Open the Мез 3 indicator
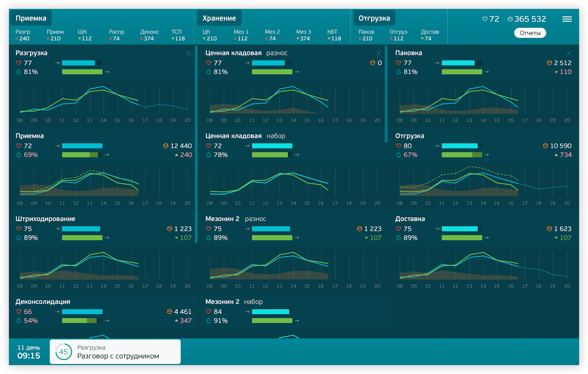This screenshot has height=374, width=588. pyautogui.click(x=303, y=35)
